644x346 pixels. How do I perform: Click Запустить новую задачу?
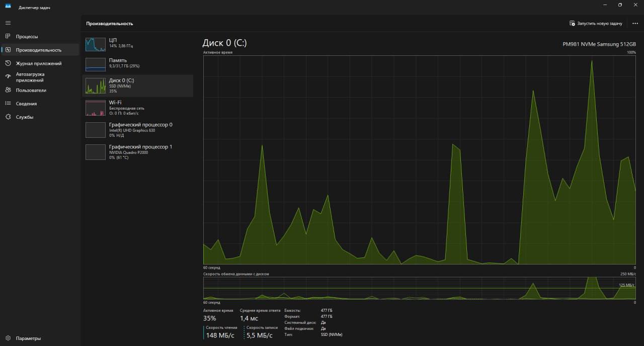tap(596, 24)
